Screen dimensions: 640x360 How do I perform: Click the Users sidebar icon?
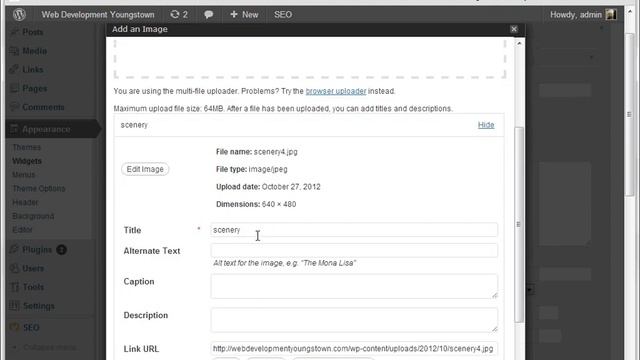[14, 268]
